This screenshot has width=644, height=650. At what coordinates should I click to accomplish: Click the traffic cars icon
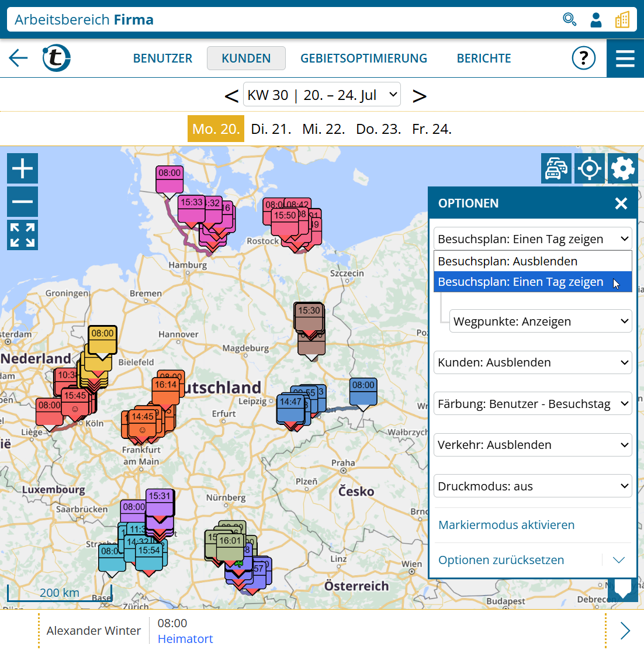556,168
